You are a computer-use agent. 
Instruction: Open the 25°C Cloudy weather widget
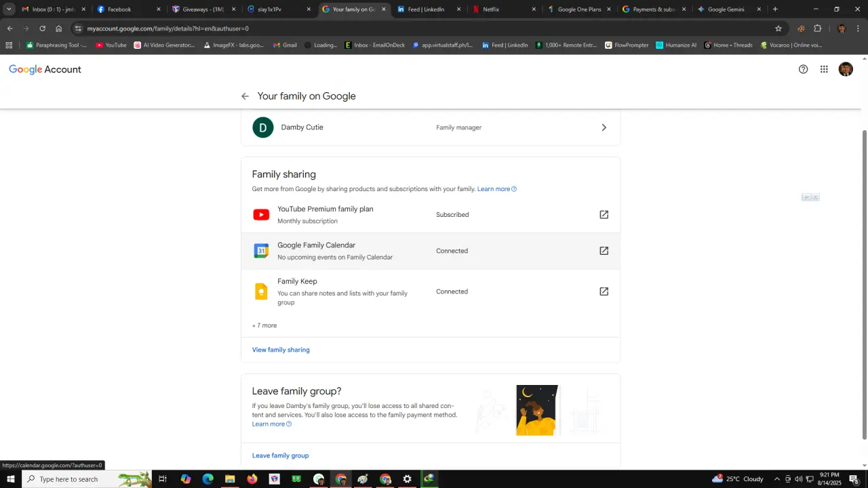pyautogui.click(x=738, y=479)
